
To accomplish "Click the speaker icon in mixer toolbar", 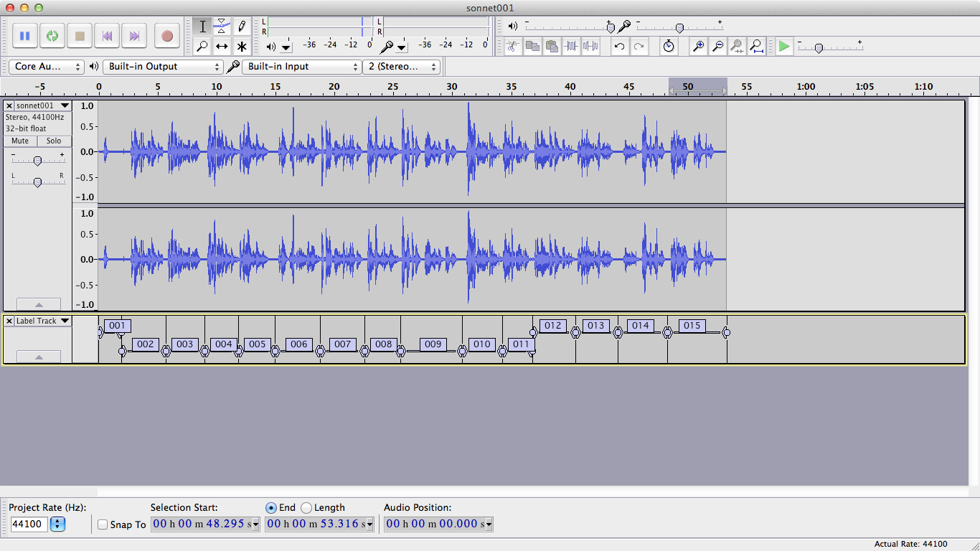I will [512, 26].
